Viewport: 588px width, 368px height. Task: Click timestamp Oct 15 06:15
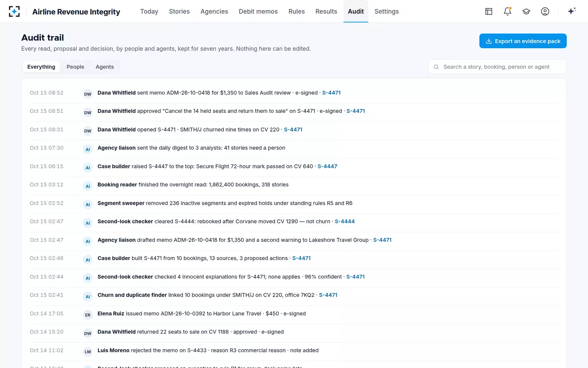[x=47, y=166]
